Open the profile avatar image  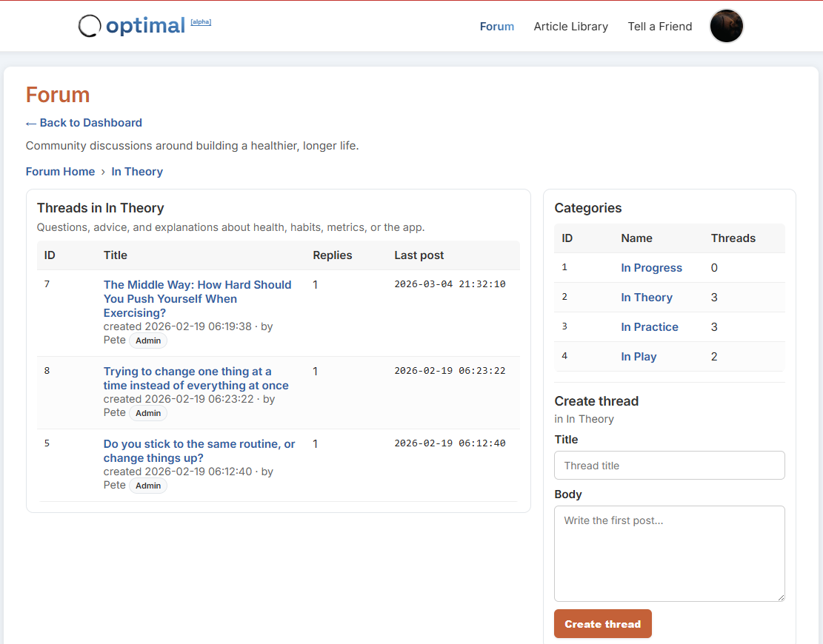coord(726,26)
